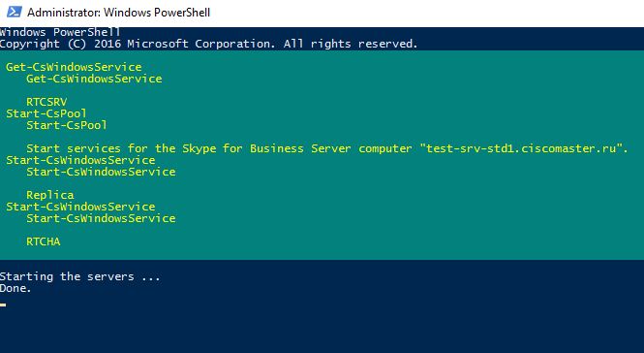This screenshot has width=644, height=353.
Task: Click the copyright 2016 Microsoft Corporation line
Action: (x=208, y=44)
